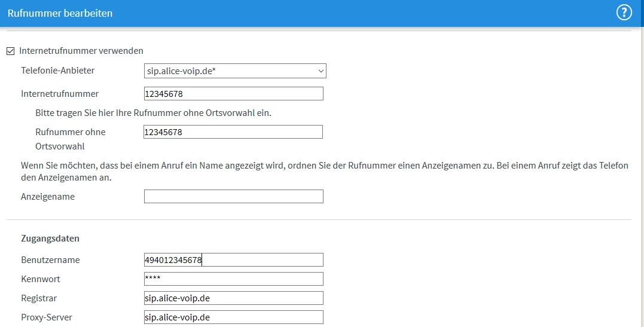Click the Internetrufnummer input field

point(234,94)
